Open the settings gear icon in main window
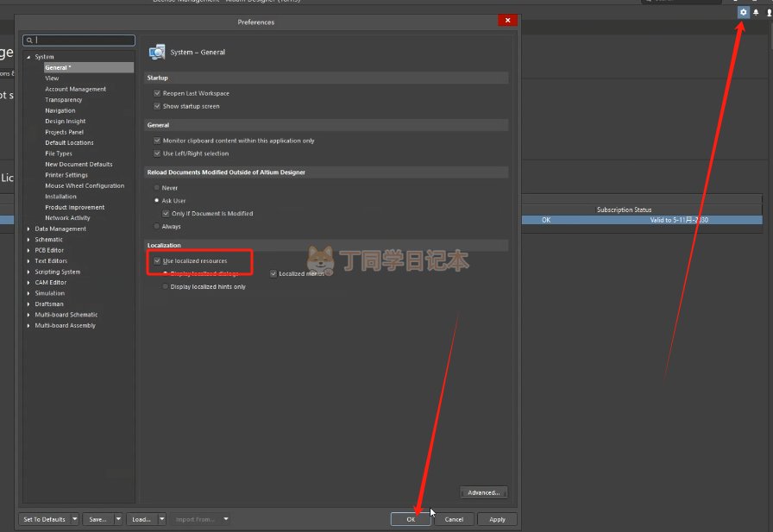The width and height of the screenshot is (773, 532). pos(743,12)
